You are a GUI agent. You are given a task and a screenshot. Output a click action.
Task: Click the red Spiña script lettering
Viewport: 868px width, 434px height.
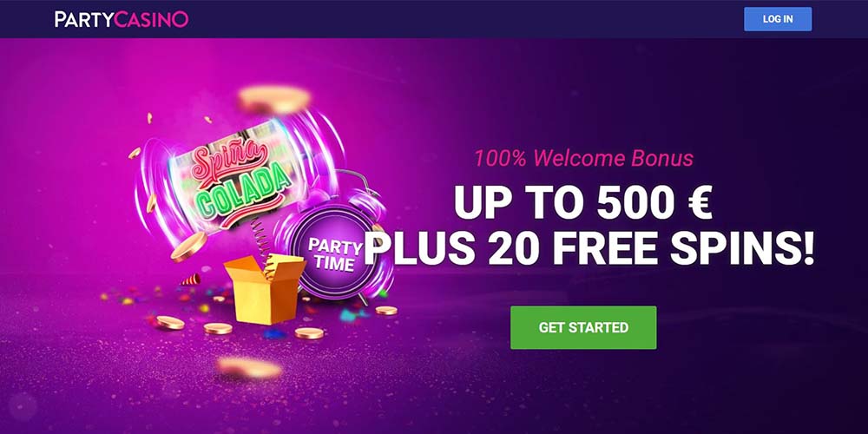(230, 162)
